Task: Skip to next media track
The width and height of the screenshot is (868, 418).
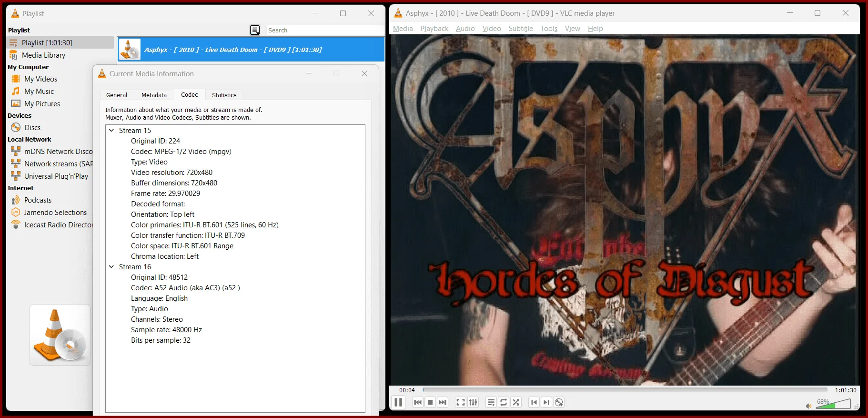Action: pos(443,402)
